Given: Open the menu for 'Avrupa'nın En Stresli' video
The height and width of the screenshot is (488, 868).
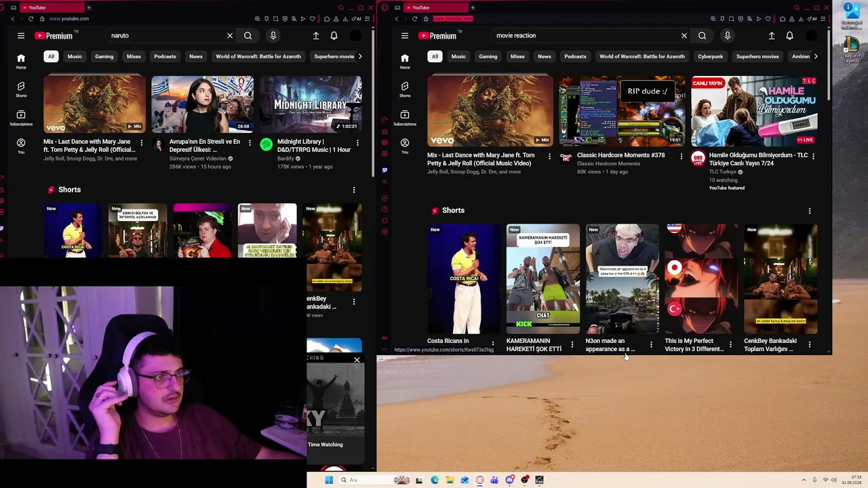Looking at the screenshot, I should click(x=250, y=143).
